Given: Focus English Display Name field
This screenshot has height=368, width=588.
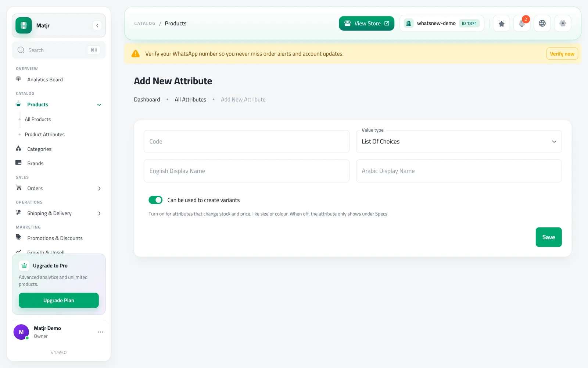Looking at the screenshot, I should click(x=247, y=171).
